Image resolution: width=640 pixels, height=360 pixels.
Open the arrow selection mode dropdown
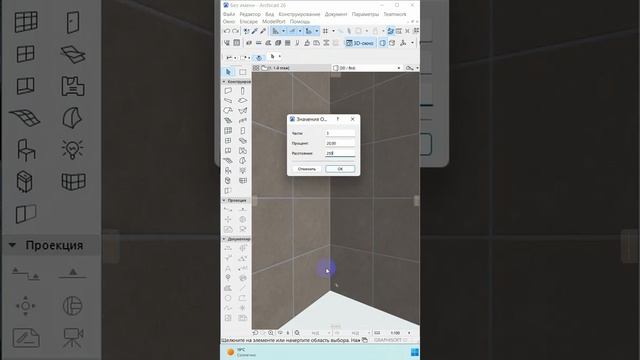pos(279,56)
